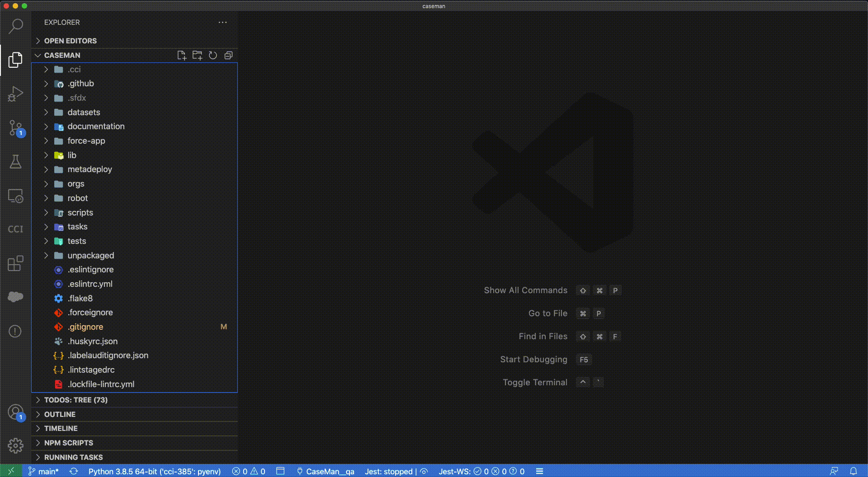The width and height of the screenshot is (868, 477).
Task: Expand the force-app folder
Action: (135, 141)
